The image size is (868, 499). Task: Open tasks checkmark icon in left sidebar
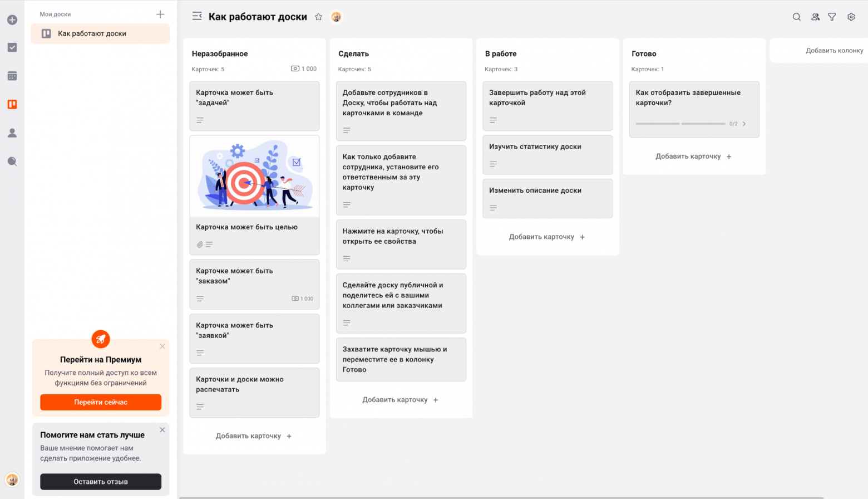point(12,47)
